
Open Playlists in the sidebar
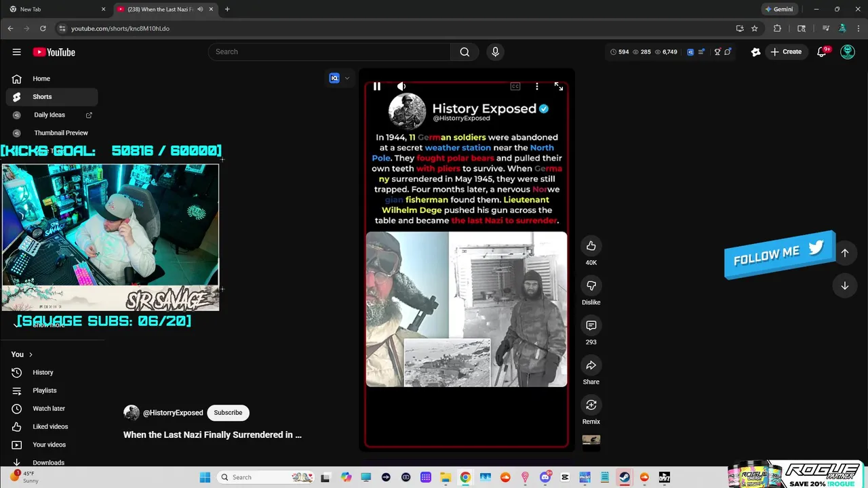pos(52,390)
